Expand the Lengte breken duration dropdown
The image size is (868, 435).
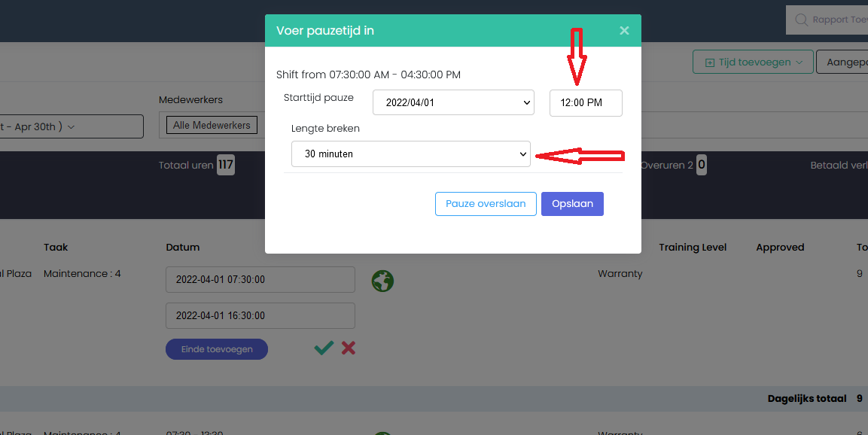[x=410, y=154]
